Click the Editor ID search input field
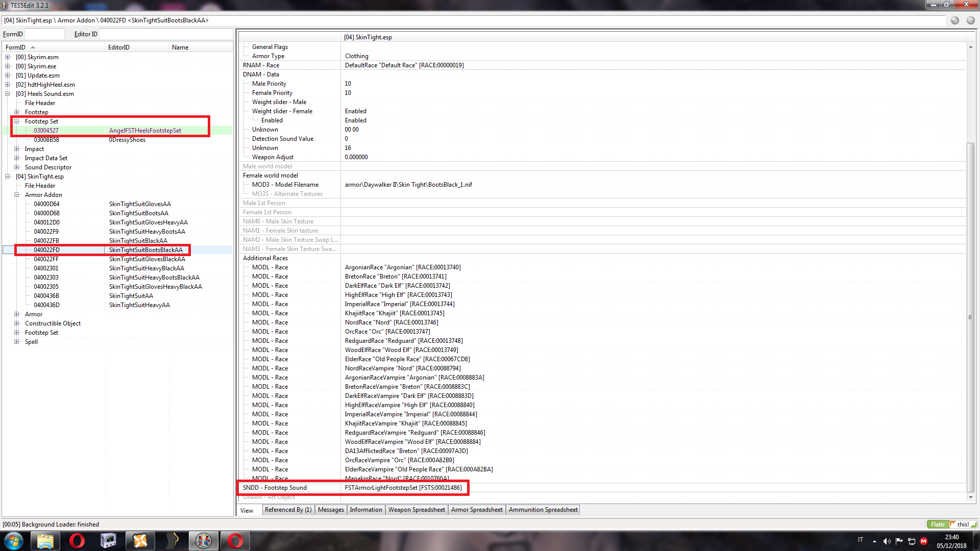This screenshot has width=980, height=551. point(165,34)
